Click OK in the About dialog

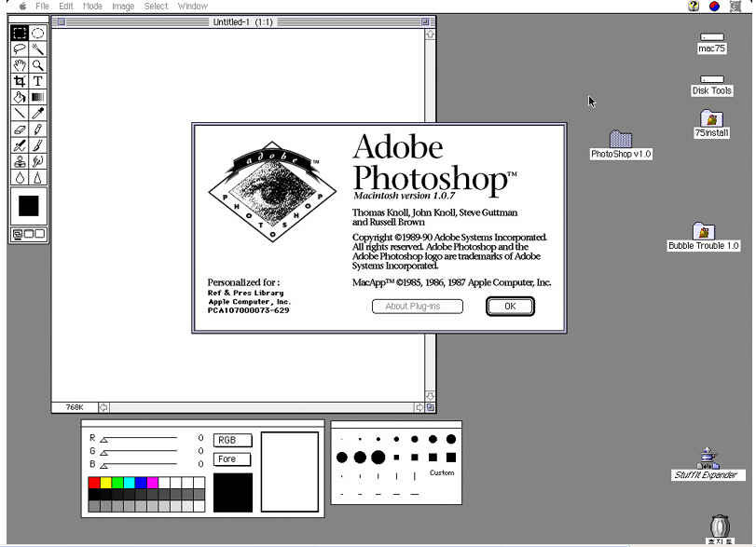click(510, 307)
